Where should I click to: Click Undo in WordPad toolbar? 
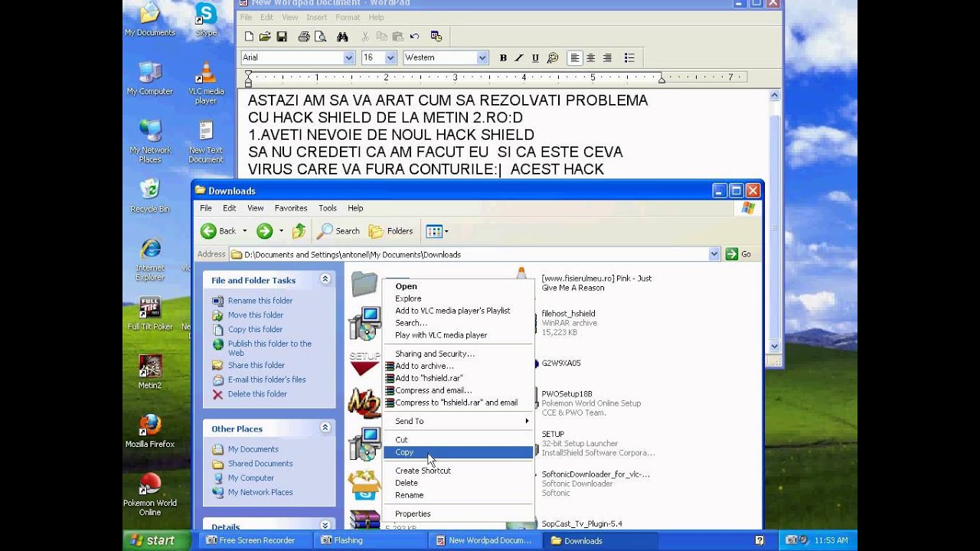[414, 37]
